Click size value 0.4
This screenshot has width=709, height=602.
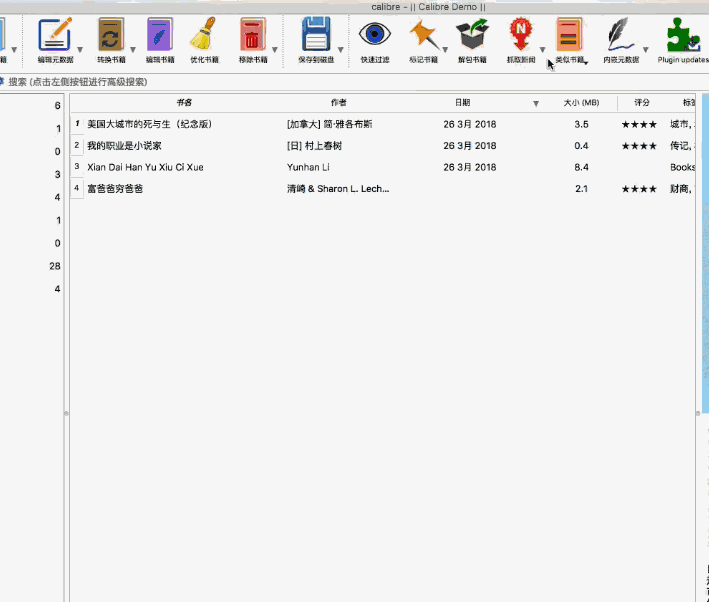[x=581, y=146]
